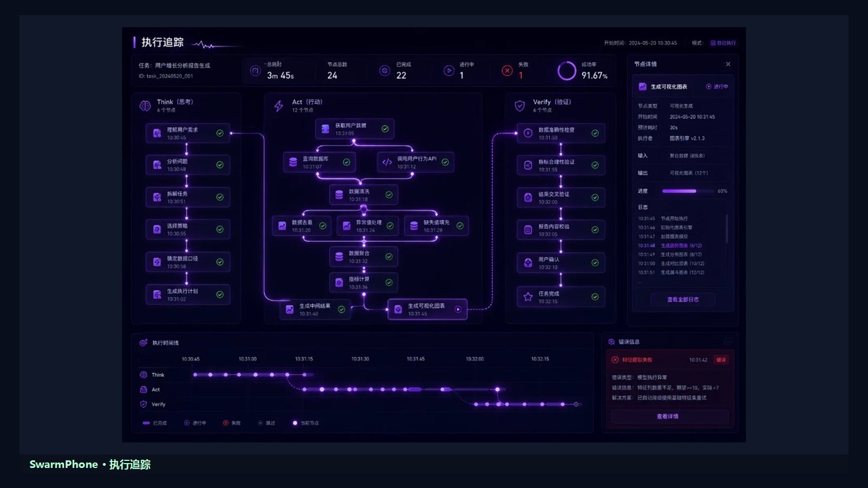Click the current node marker on Act timeline
868x488 pixels.
pyautogui.click(x=497, y=389)
